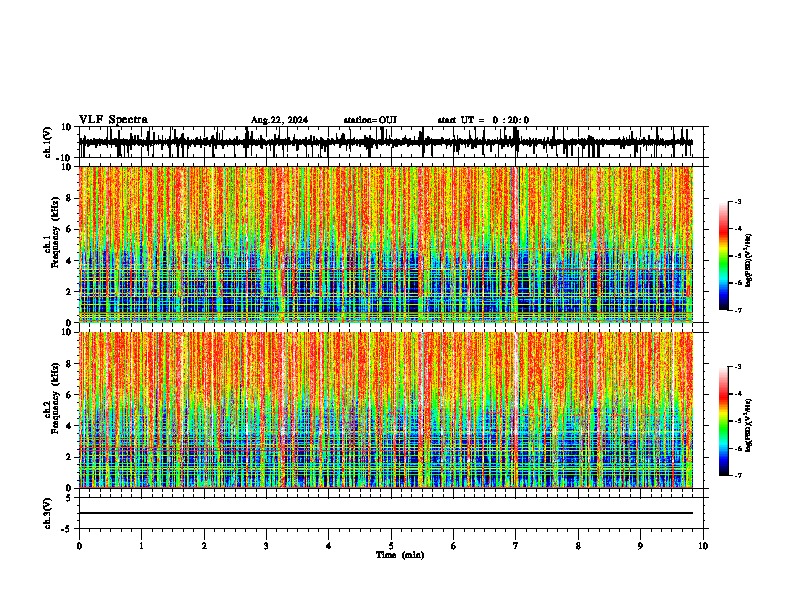The height and width of the screenshot is (612, 792).
Task: Click the date text "Aug.22, 2024"
Action: [279, 120]
